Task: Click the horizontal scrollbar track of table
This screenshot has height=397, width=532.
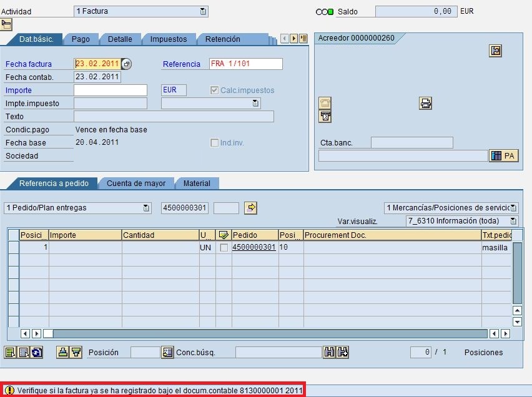Action: tap(270, 333)
